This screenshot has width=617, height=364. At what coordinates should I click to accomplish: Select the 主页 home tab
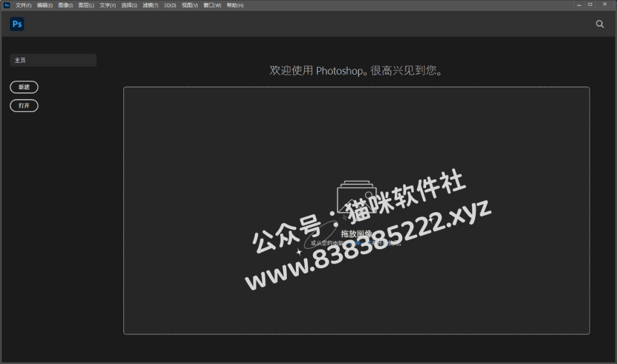click(53, 60)
